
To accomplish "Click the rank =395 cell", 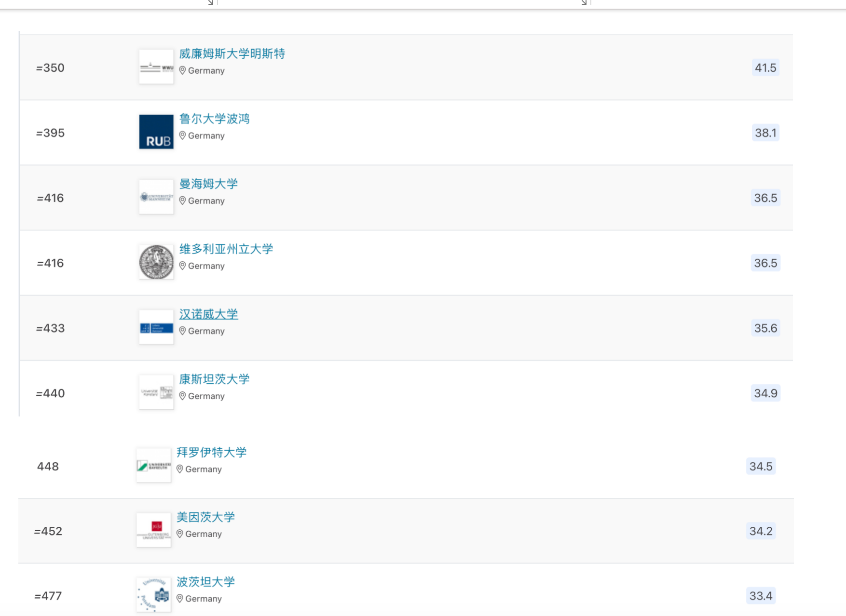I will coord(50,133).
